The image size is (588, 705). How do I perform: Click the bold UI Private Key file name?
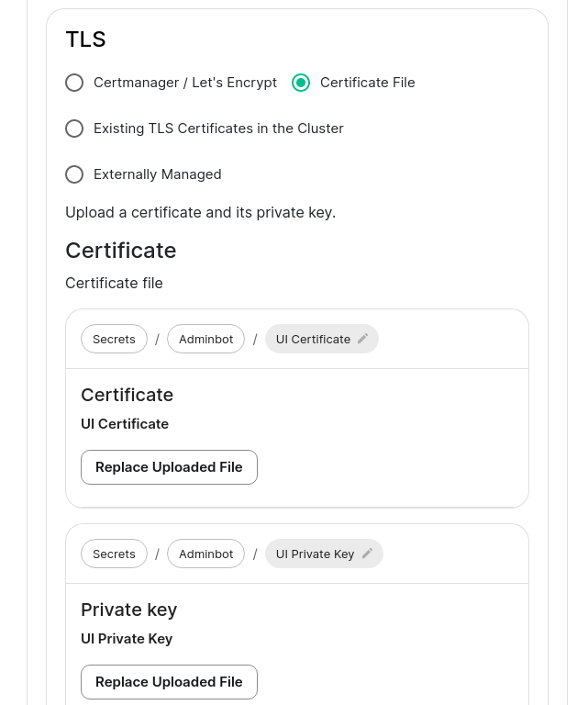127,639
